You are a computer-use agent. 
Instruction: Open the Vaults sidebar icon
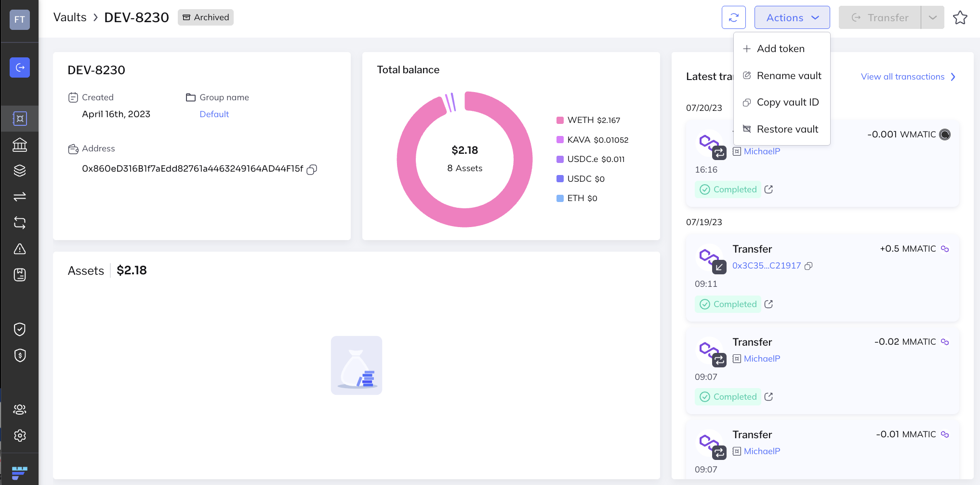pyautogui.click(x=20, y=119)
